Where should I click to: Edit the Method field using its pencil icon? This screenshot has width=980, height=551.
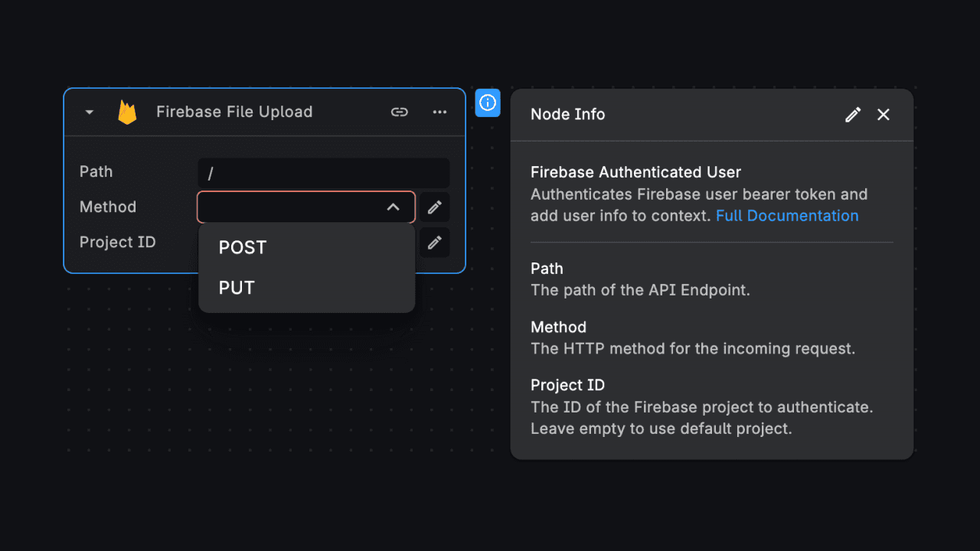click(x=435, y=207)
